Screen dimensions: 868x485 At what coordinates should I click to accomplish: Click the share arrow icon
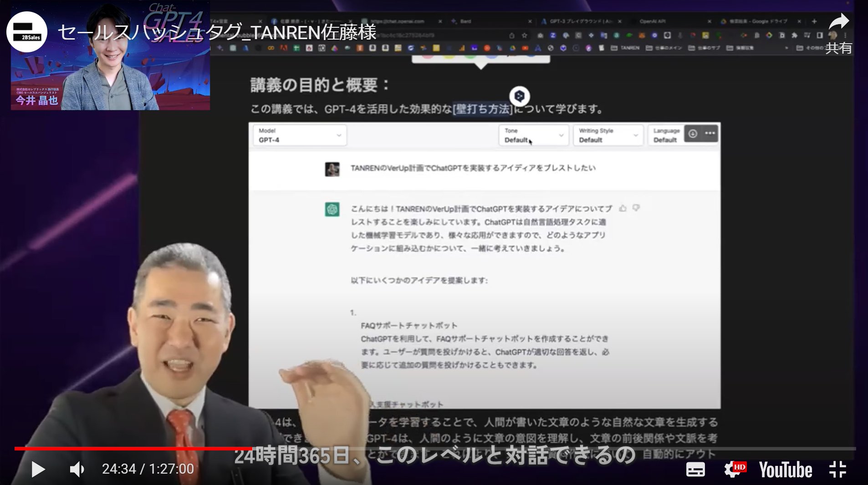[838, 22]
